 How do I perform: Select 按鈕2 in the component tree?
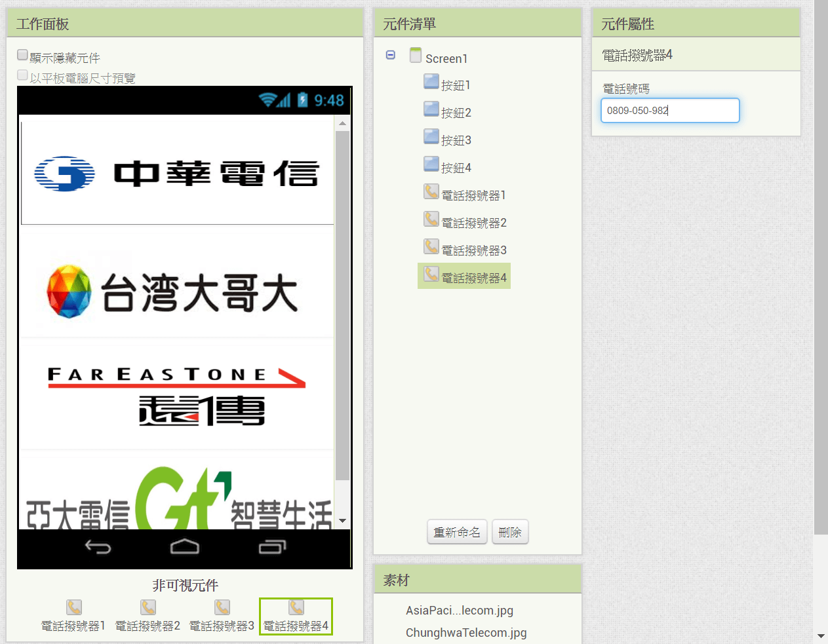(456, 113)
